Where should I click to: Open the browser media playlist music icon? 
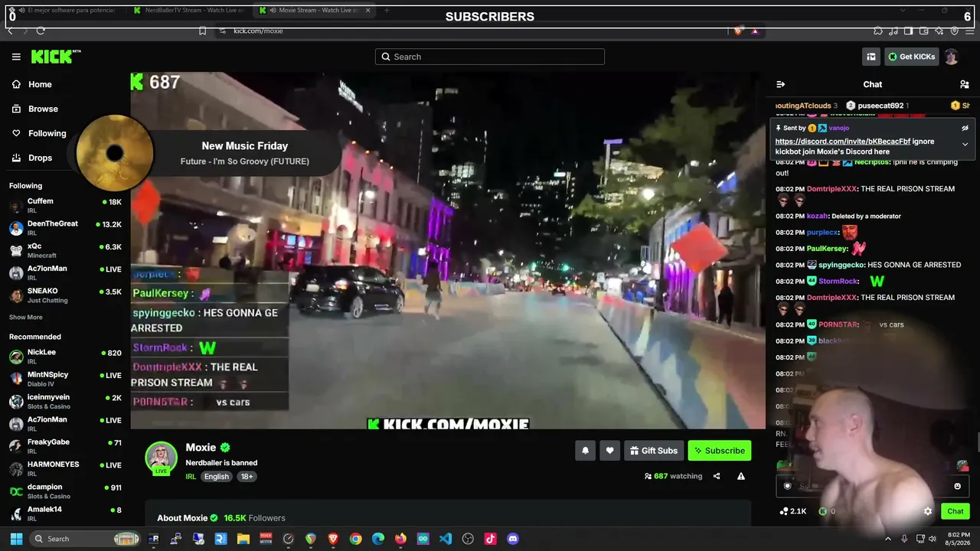click(x=893, y=31)
